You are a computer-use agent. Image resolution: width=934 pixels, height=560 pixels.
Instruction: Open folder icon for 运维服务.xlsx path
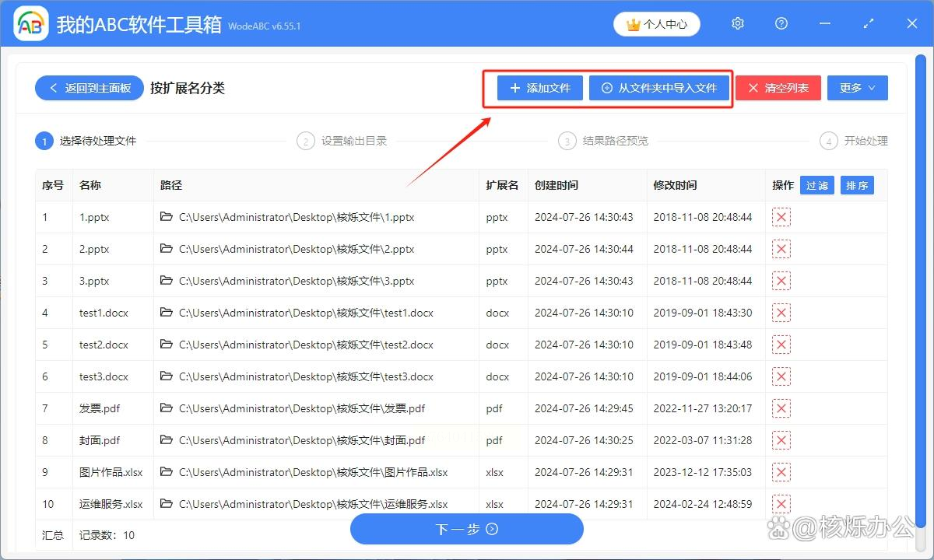(x=166, y=504)
